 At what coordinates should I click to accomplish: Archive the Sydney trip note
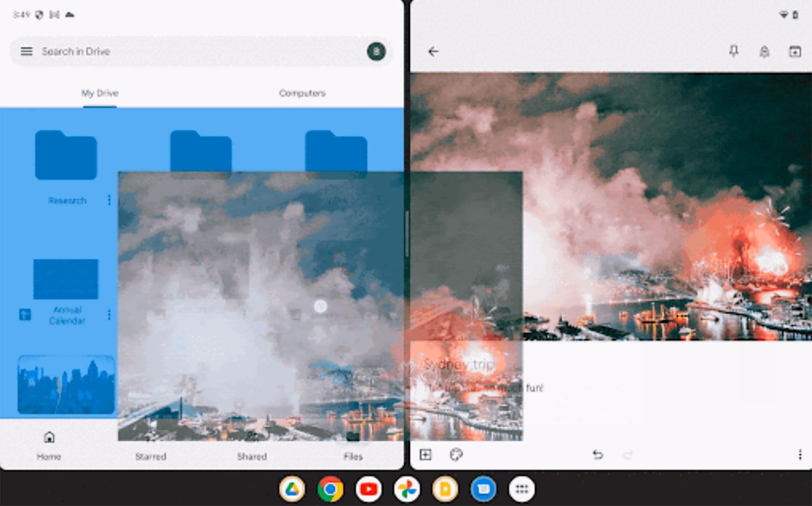pyautogui.click(x=794, y=51)
